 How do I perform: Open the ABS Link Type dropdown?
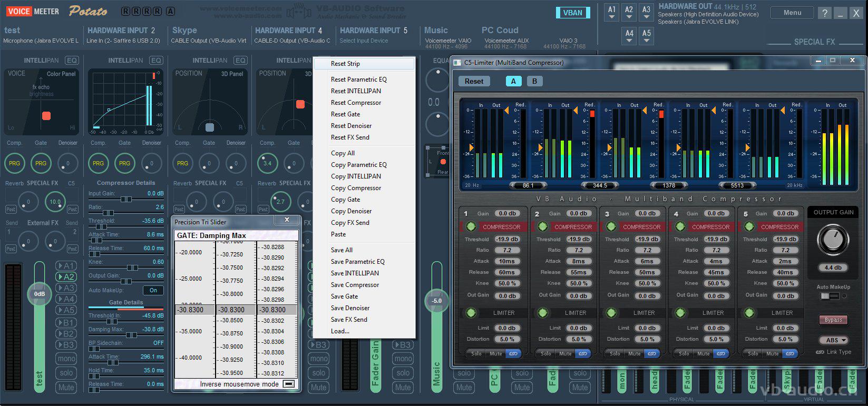(833, 340)
